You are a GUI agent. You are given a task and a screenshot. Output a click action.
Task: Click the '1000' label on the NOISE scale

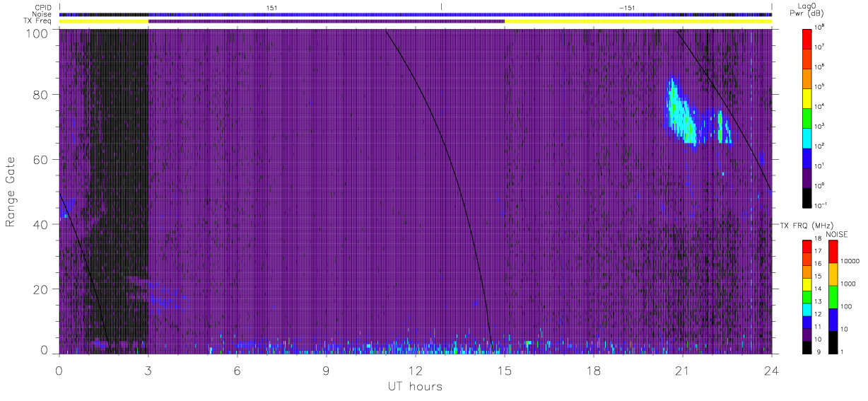pos(849,284)
